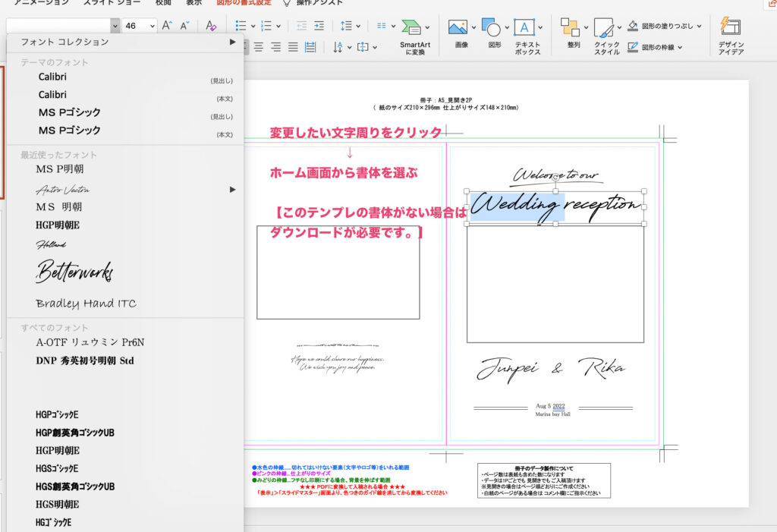Screen dimensions: 777x532
Task: Open 図形の塗りつぶし fill dropdown
Action: tap(698, 26)
